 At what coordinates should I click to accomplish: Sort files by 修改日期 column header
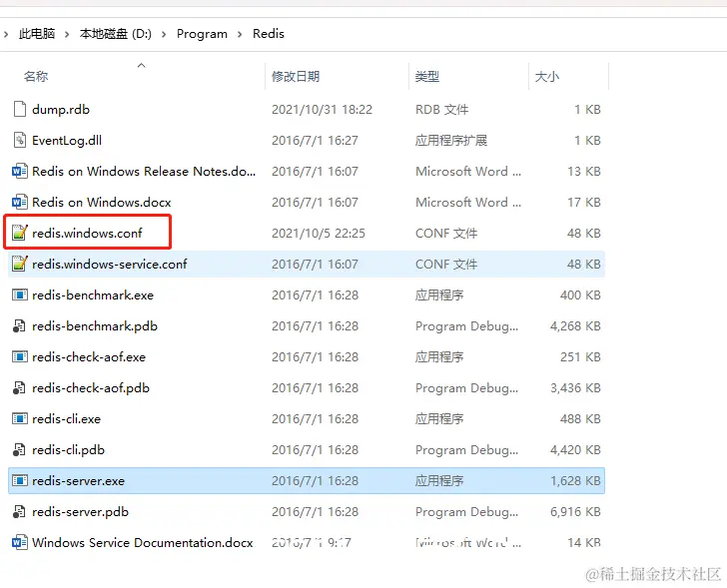[296, 77]
